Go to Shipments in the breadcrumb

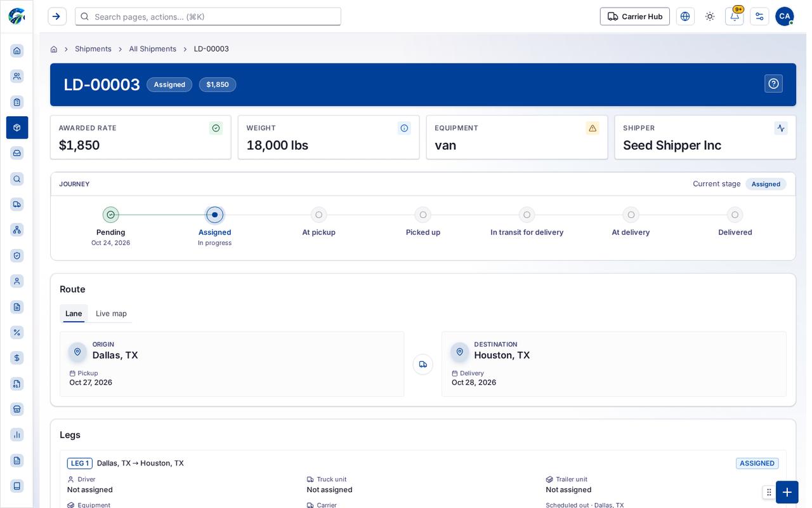coord(93,49)
